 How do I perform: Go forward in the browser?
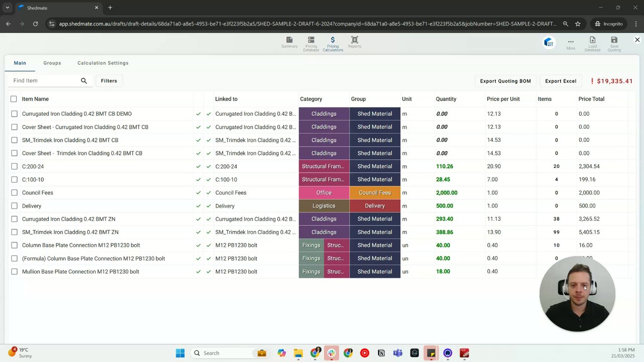point(22,24)
